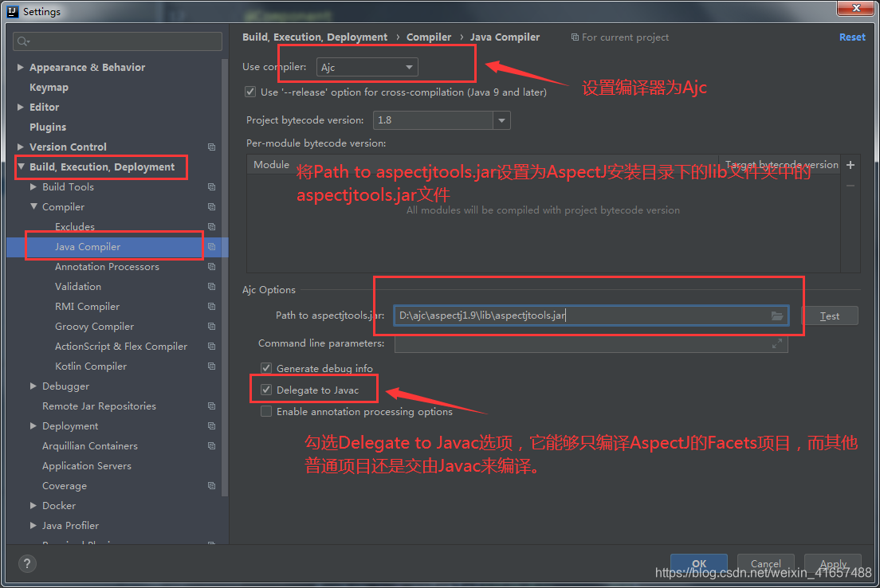This screenshot has height=588, width=880.
Task: Click the search magnifier icon in settings search box
Action: point(23,41)
